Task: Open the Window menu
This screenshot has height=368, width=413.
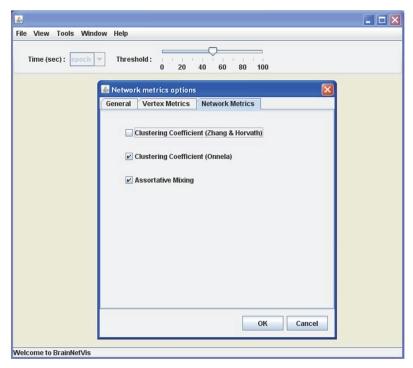Action: pos(94,33)
